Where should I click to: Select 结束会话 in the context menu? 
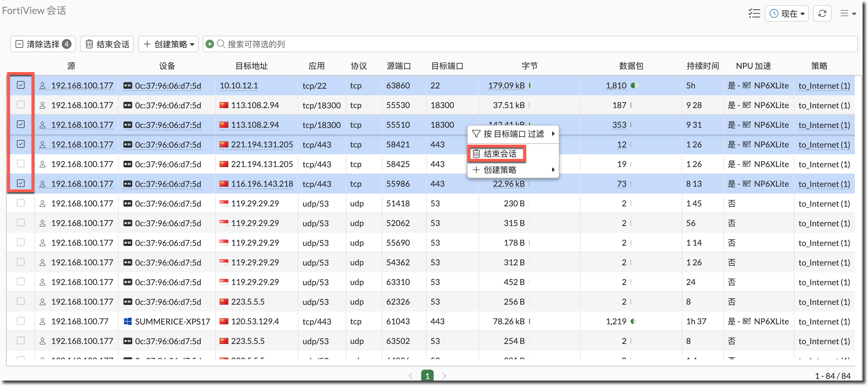[x=500, y=154]
